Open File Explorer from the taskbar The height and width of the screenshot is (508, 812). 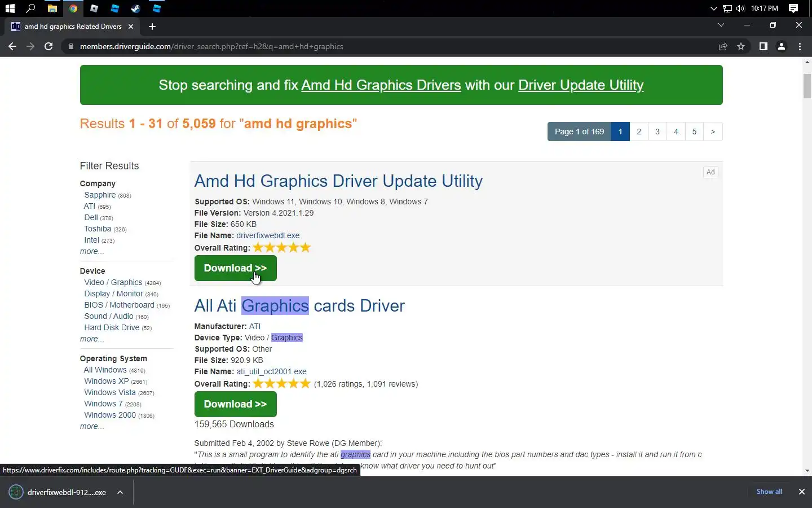tap(52, 8)
